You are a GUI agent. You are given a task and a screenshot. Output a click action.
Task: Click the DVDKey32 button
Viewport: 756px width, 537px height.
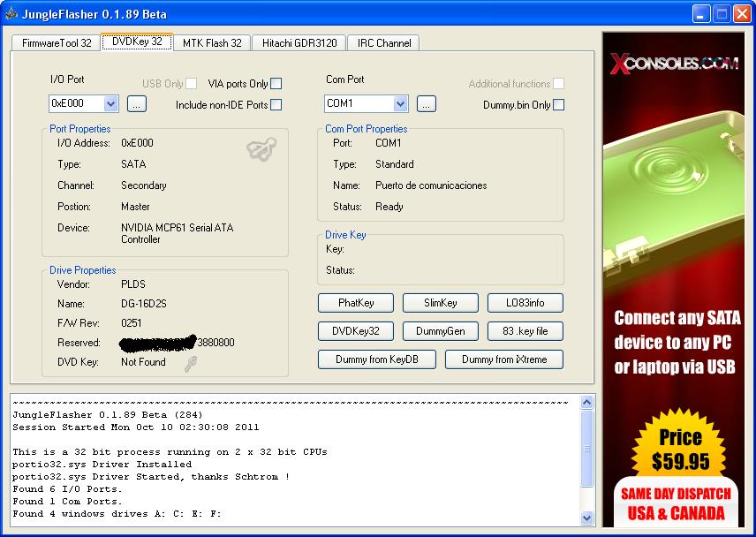pyautogui.click(x=356, y=331)
